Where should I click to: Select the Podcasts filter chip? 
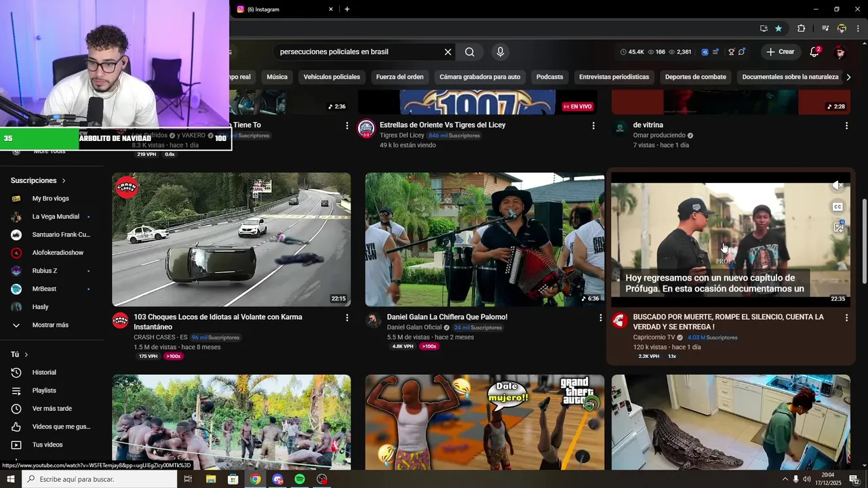point(549,77)
